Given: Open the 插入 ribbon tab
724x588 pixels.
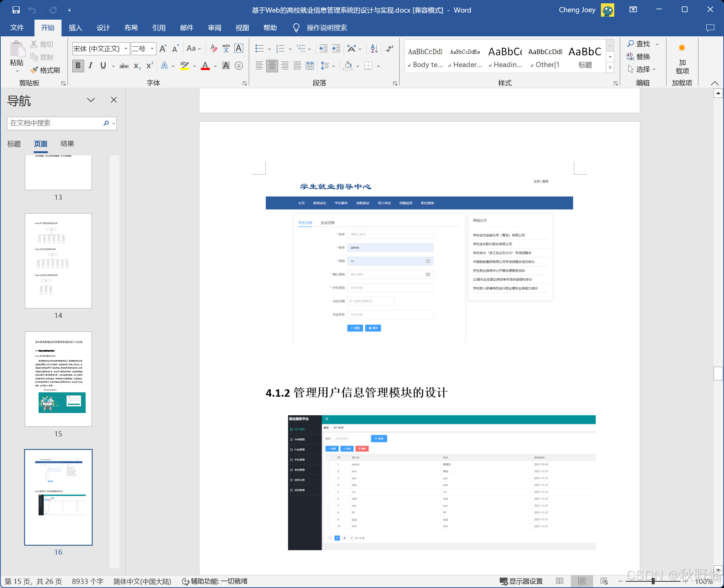Looking at the screenshot, I should click(75, 28).
